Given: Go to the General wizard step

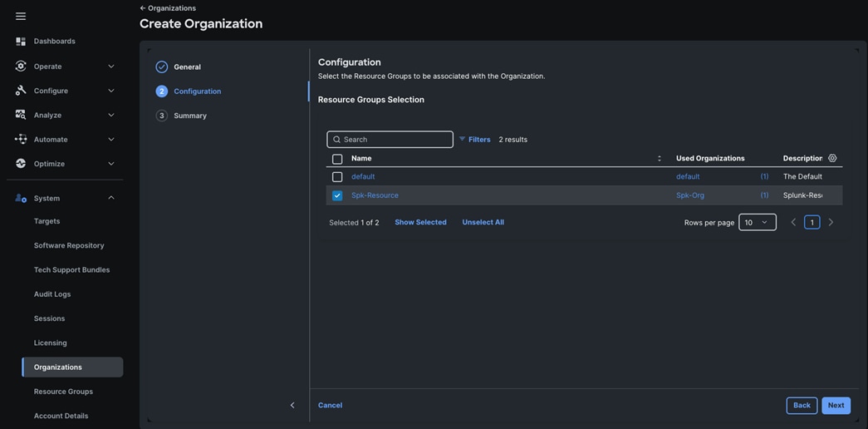Looking at the screenshot, I should point(187,67).
